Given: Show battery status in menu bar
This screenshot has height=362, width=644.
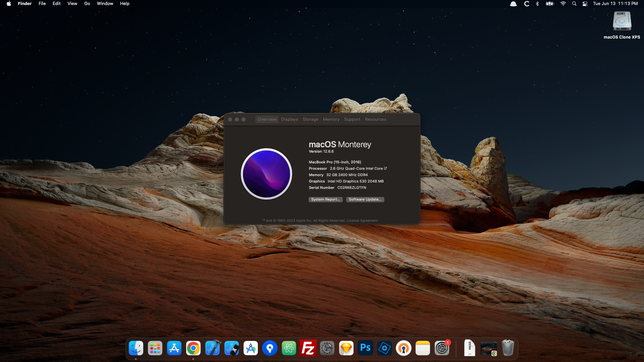Looking at the screenshot, I should point(550,4).
